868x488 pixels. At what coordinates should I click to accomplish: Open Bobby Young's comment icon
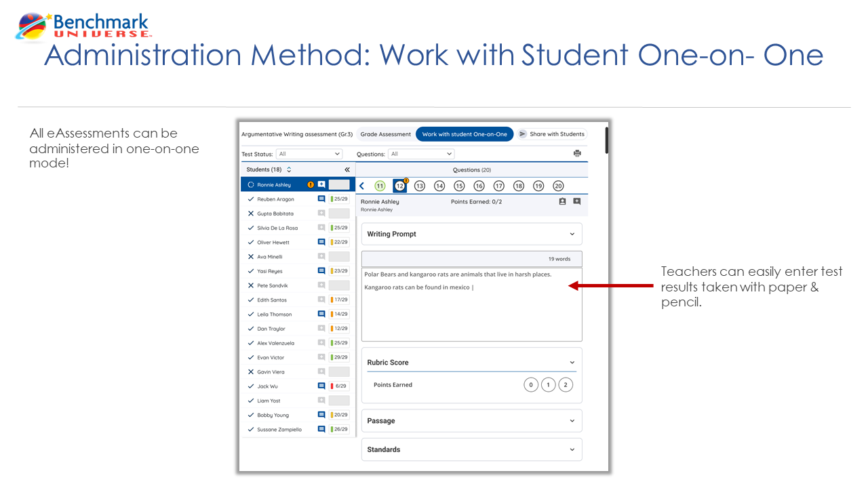(x=321, y=415)
